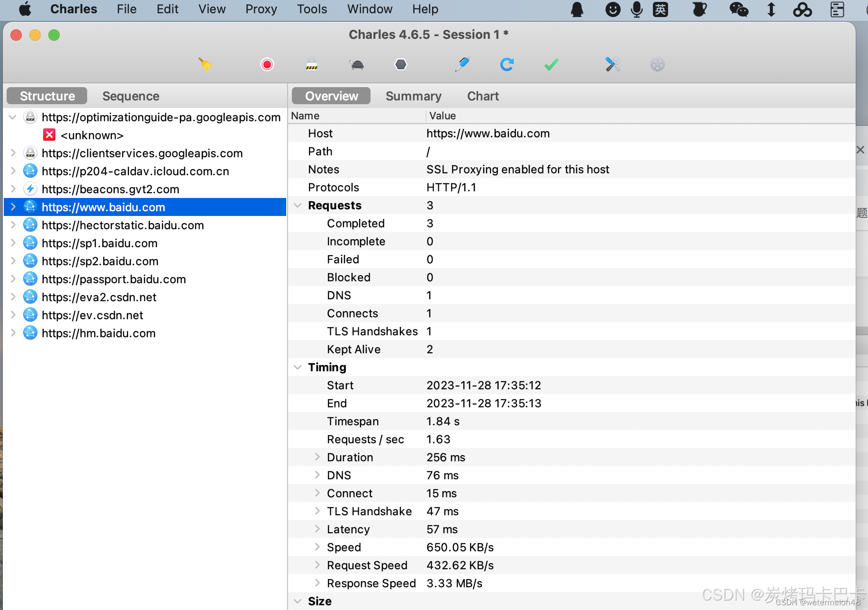Image resolution: width=868 pixels, height=610 pixels.
Task: Select https://ev.csdn.net host row
Action: 145,315
